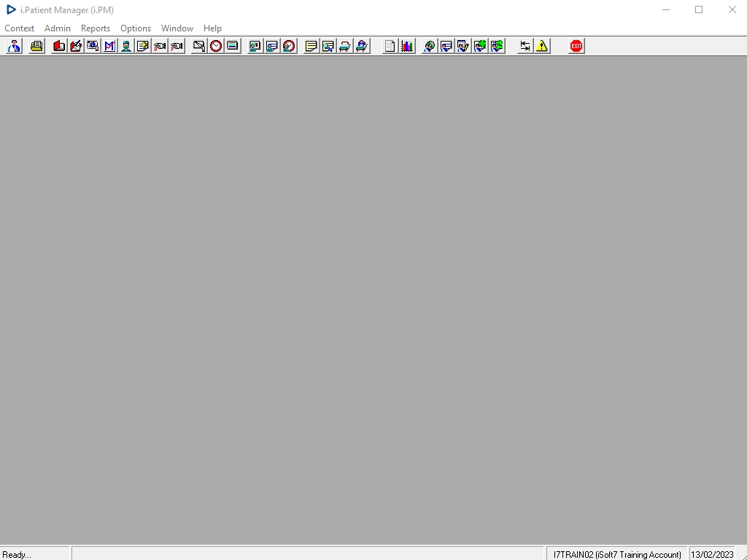Viewport: 747px width, 560px height.
Task: Click the colored list lines icon
Action: point(233,46)
